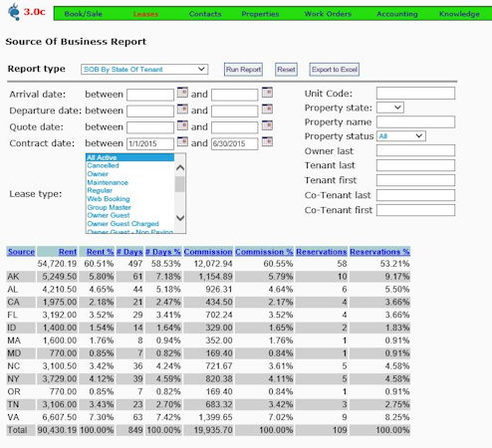Focus the Co-Tenant last field

415,195
